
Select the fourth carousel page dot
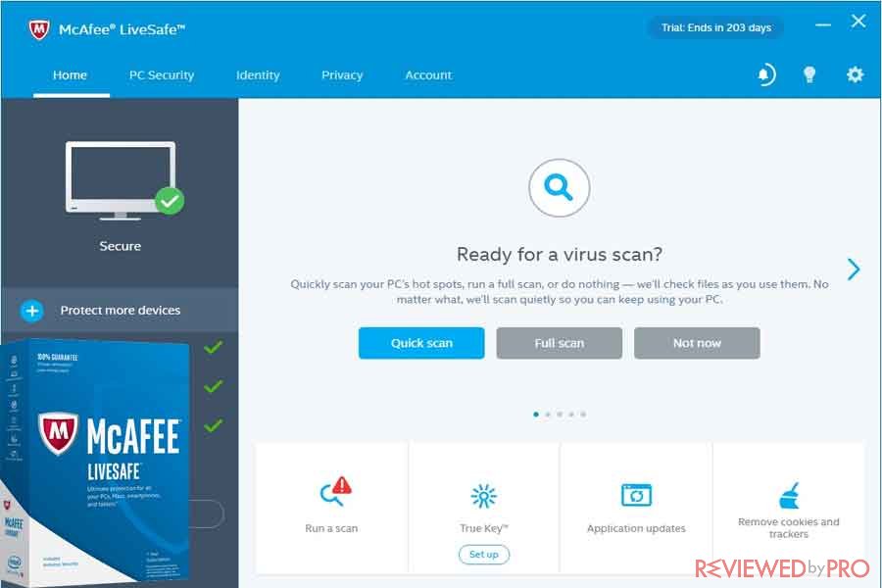pyautogui.click(x=571, y=415)
